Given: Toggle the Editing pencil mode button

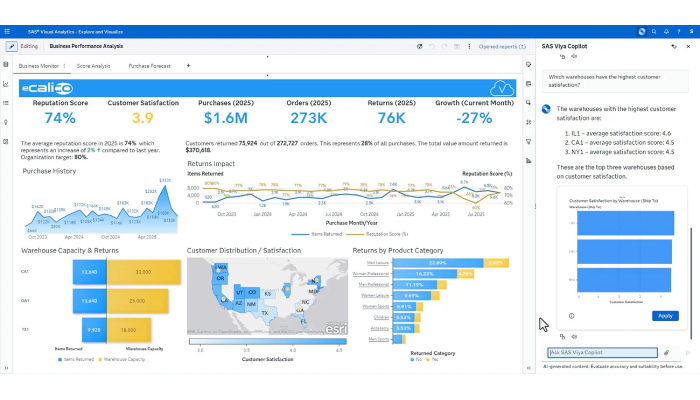Looking at the screenshot, I should pos(12,46).
